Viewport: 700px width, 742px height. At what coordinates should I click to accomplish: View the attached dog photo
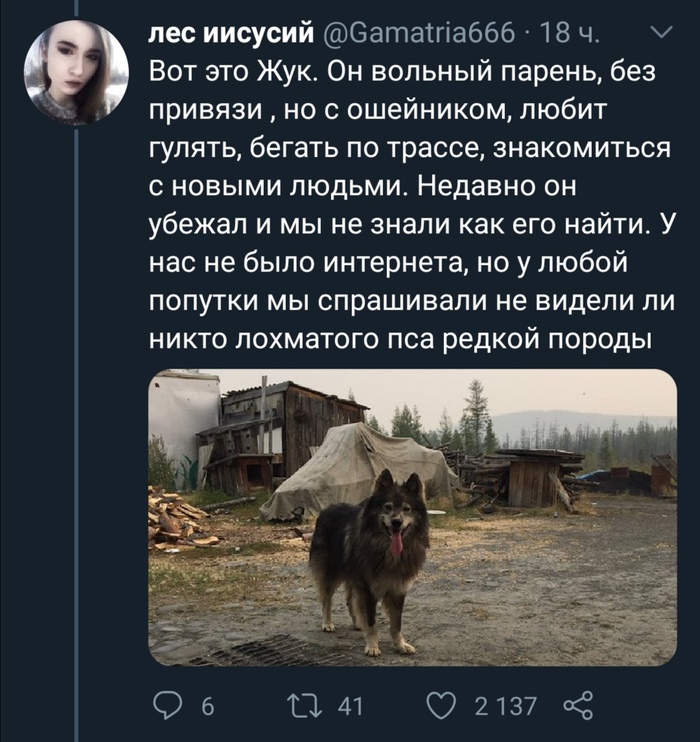pos(412,517)
